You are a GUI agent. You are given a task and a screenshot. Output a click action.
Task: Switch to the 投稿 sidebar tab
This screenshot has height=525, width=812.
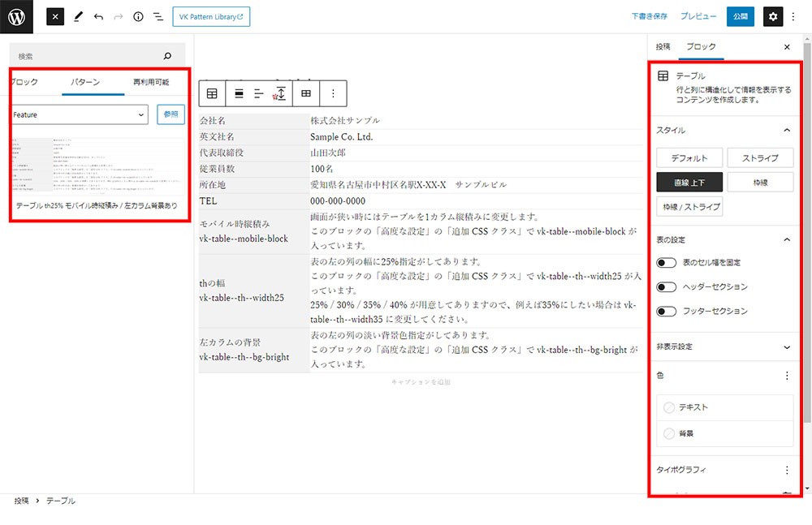tap(663, 47)
